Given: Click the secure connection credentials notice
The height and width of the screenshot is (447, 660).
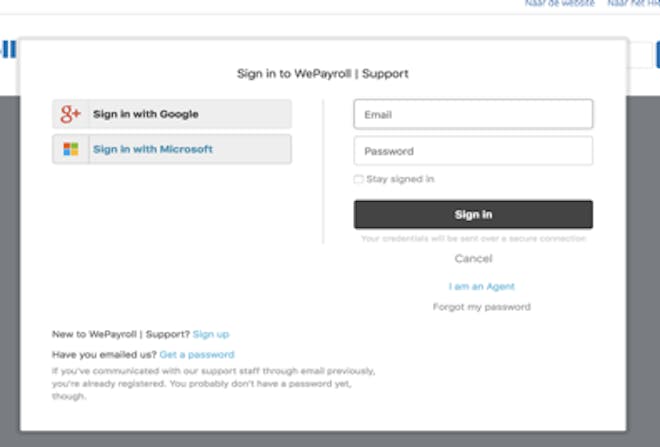Looking at the screenshot, I should [x=473, y=239].
